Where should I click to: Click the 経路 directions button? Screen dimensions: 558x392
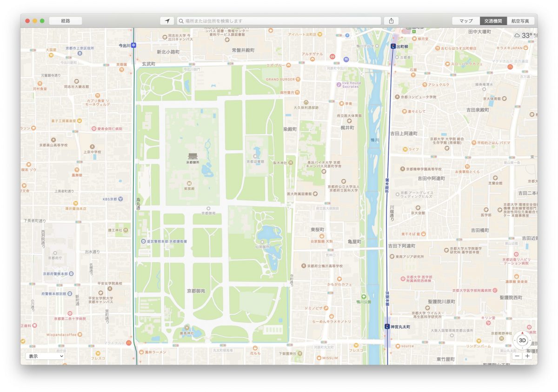coord(66,21)
